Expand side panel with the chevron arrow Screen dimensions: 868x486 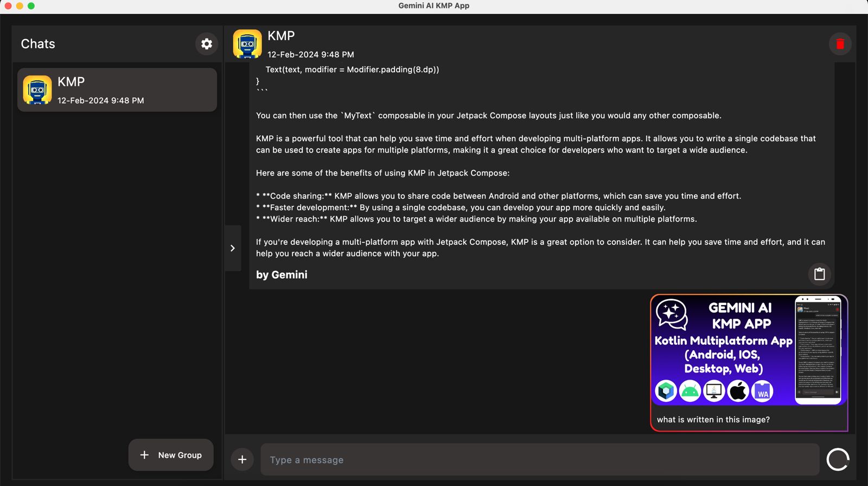pyautogui.click(x=233, y=248)
